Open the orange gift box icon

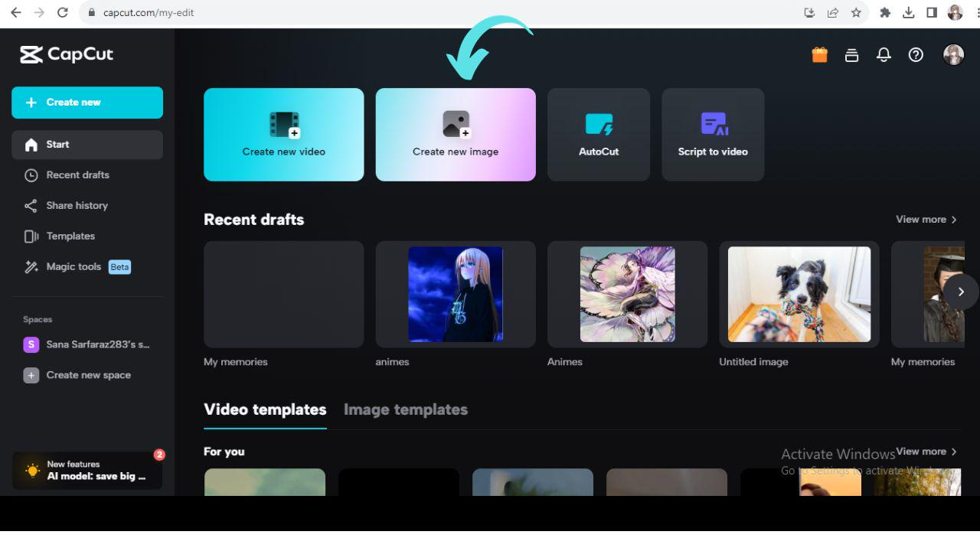pyautogui.click(x=820, y=54)
